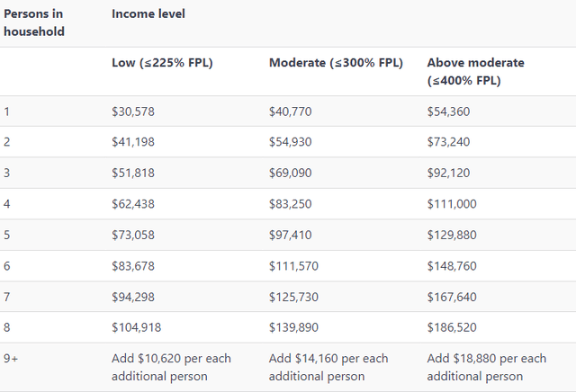The height and width of the screenshot is (392, 576).
Task: Click the $40,770 moderate income cell
Action: click(x=291, y=111)
